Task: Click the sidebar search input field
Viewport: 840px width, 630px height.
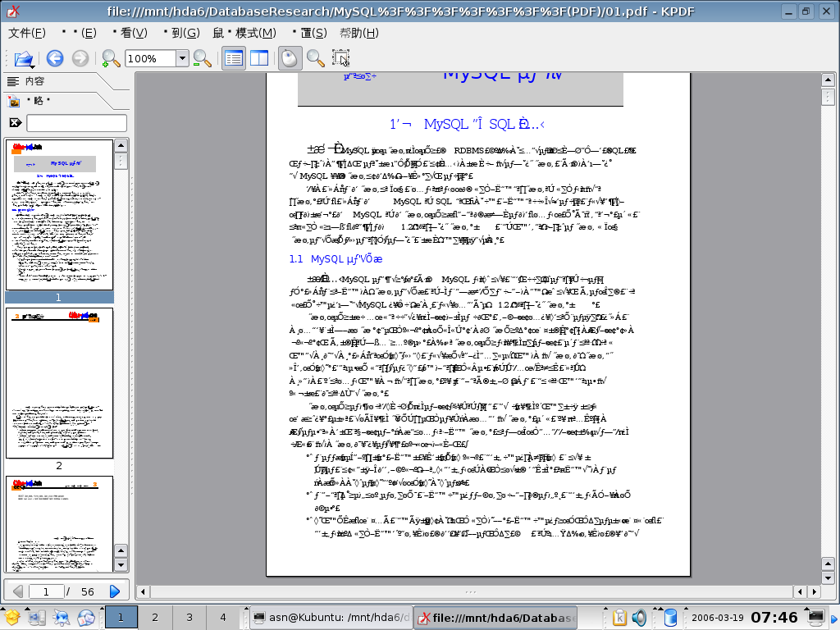Action: pos(76,123)
